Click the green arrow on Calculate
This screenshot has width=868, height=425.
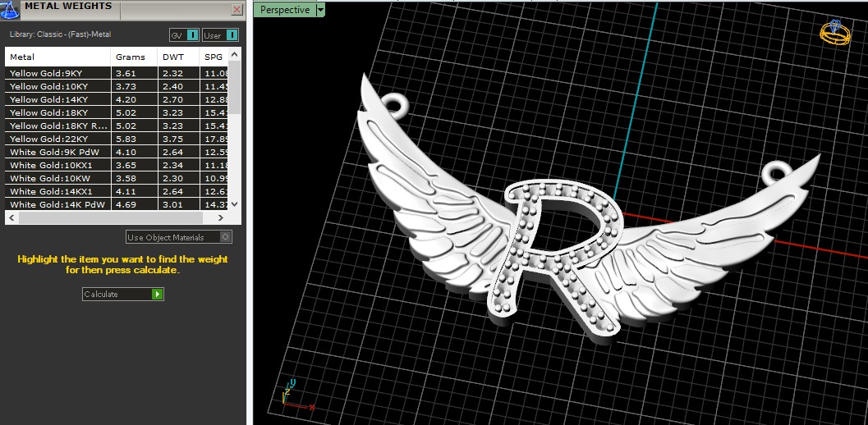[158, 294]
